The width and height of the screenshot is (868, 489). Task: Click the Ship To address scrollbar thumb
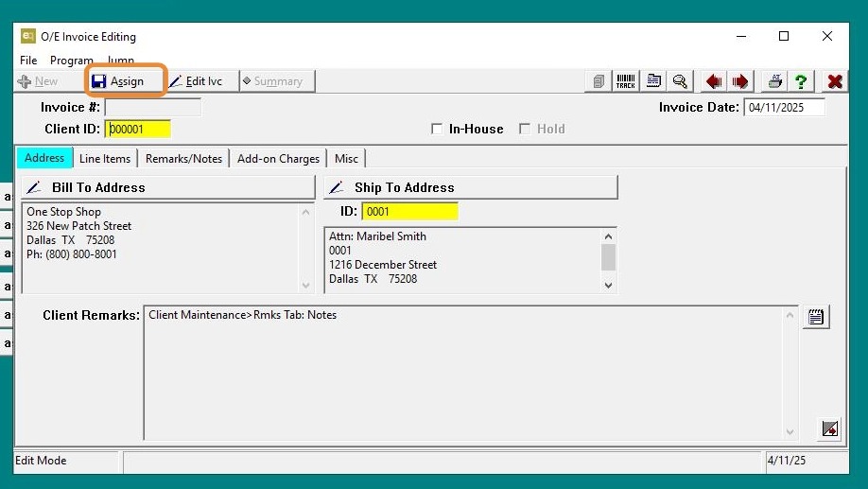608,257
